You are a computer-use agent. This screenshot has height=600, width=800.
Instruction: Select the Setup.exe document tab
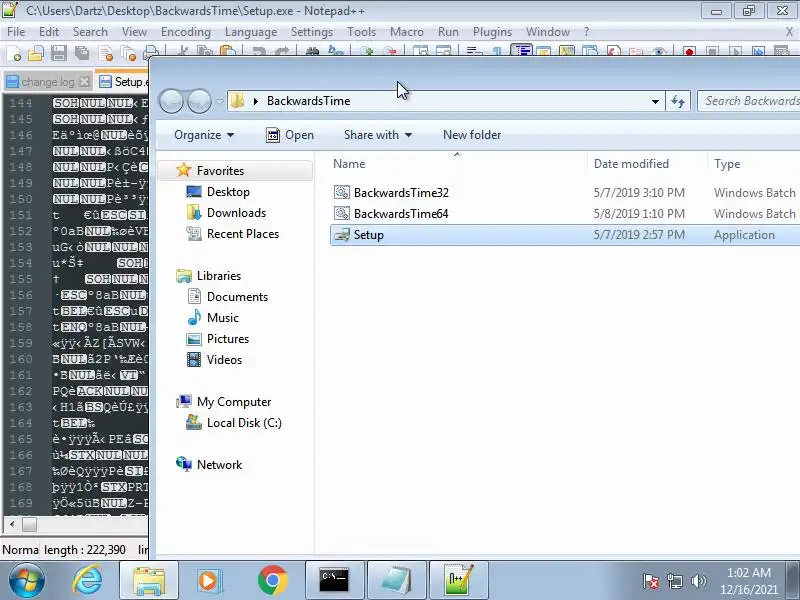pos(122,82)
